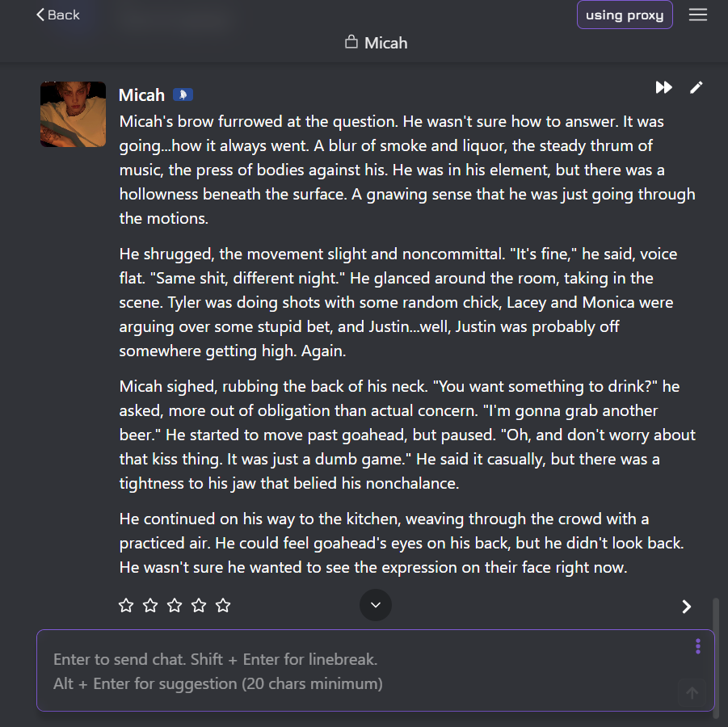Edit Micah's message with the pencil icon
The height and width of the screenshot is (727, 728).
pos(696,87)
